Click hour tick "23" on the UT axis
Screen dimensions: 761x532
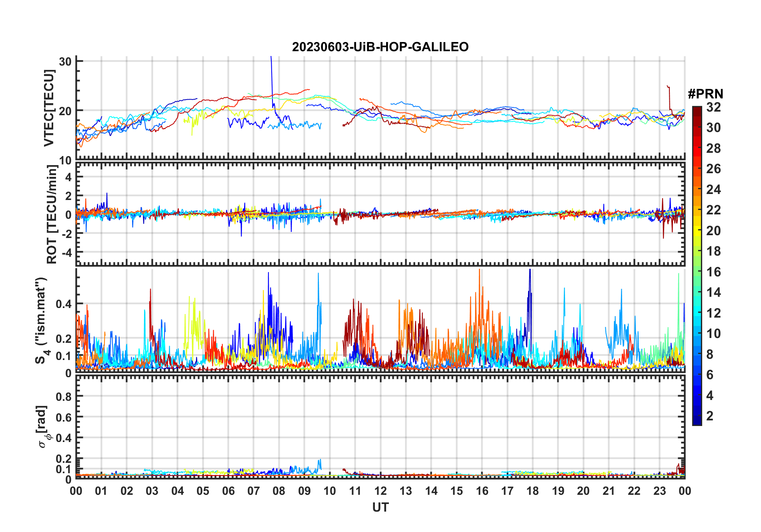(x=659, y=491)
